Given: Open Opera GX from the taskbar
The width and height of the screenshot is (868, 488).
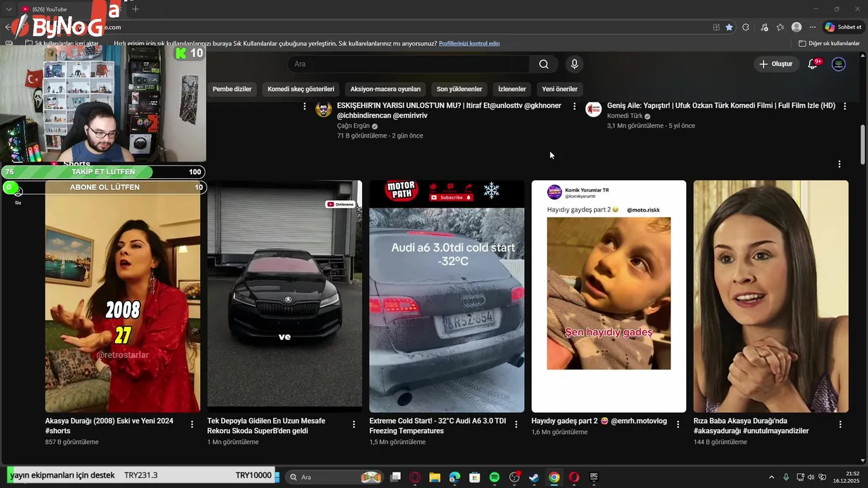Looking at the screenshot, I should coord(414,477).
